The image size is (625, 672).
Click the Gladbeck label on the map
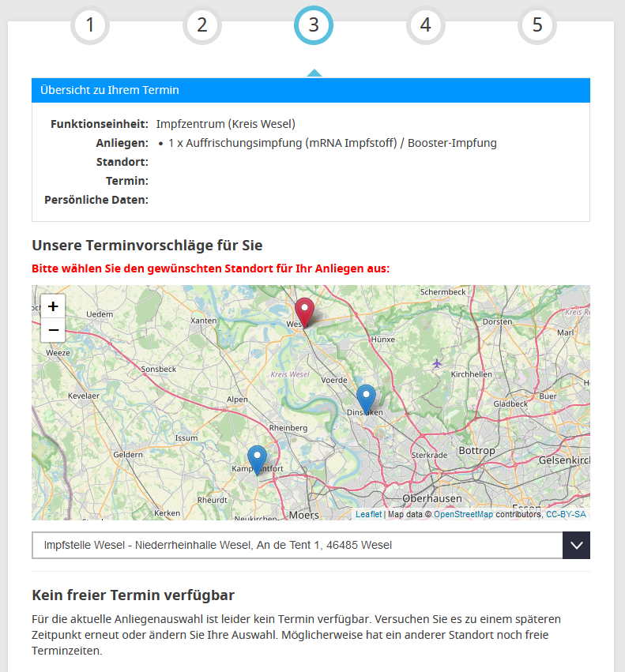click(510, 404)
